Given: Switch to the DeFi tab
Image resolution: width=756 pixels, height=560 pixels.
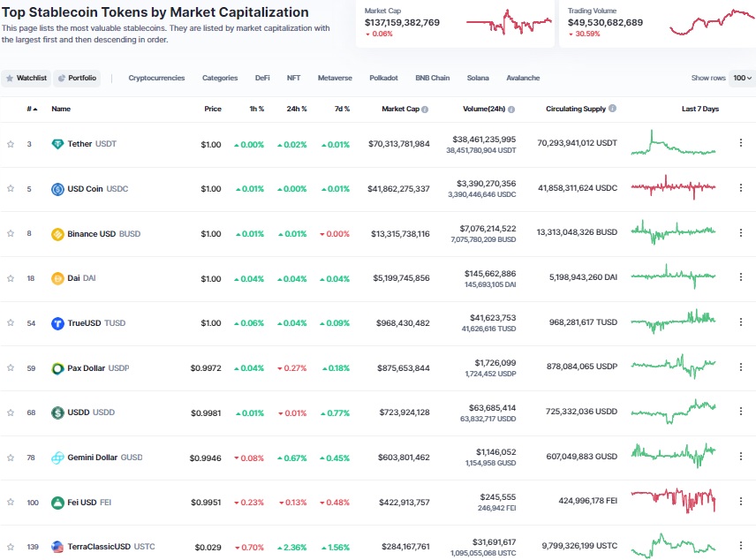Looking at the screenshot, I should (x=262, y=78).
